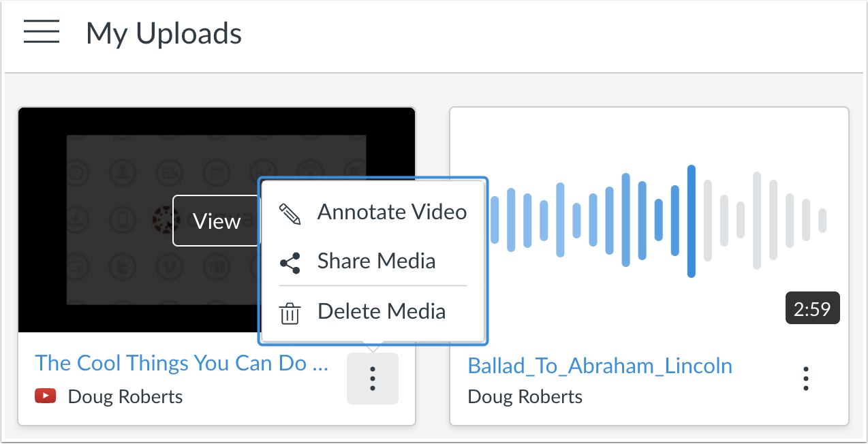Select Annotate Video from the menu
Screen dimensions: 868x444
391,212
